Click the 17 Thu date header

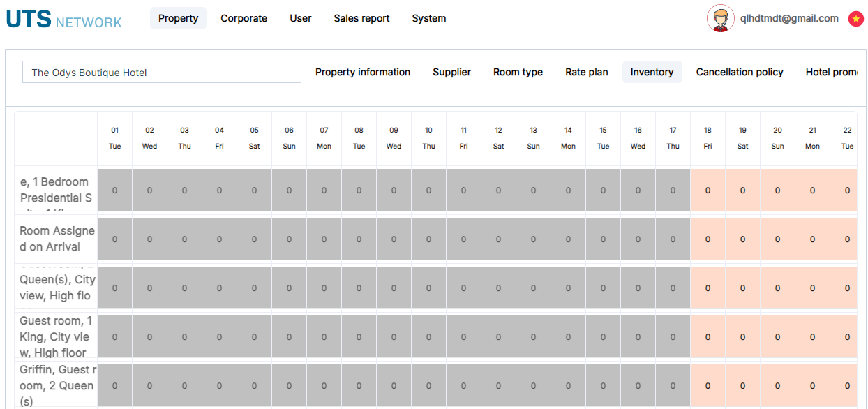coord(673,138)
